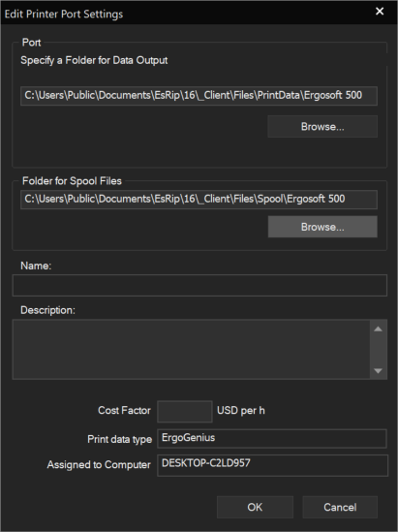Focus the Name text field
Viewport: 398px width, 532px height.
[x=199, y=285]
